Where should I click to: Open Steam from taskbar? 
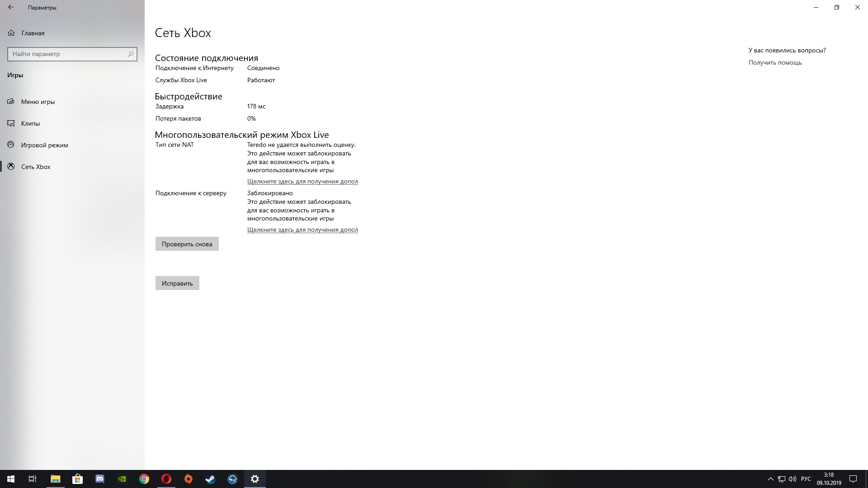point(210,479)
